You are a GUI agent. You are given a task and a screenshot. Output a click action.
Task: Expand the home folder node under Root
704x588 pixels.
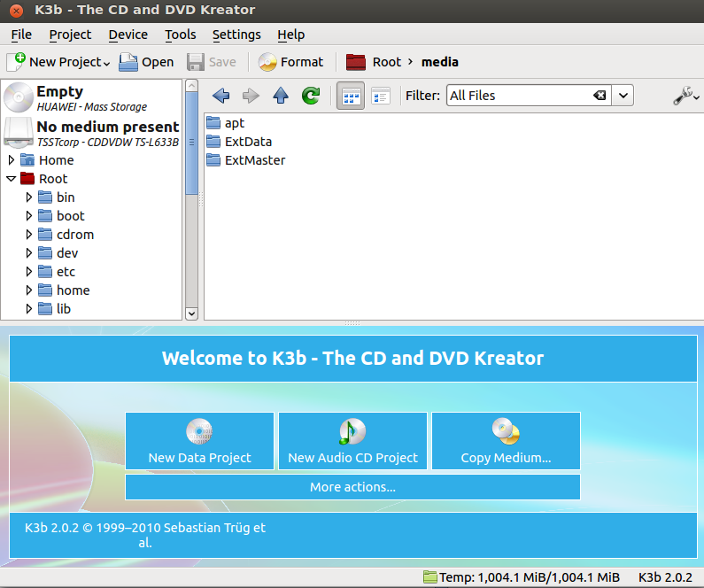pyautogui.click(x=29, y=290)
